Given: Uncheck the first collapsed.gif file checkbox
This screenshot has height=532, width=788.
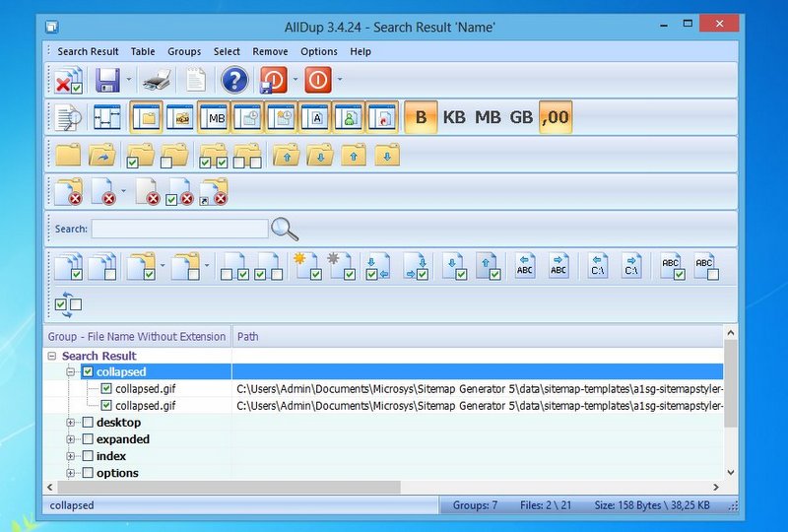Looking at the screenshot, I should click(106, 389).
